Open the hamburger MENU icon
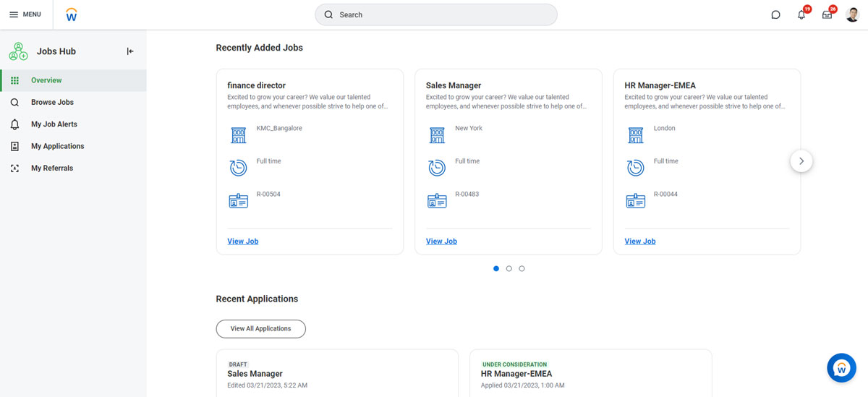This screenshot has width=868, height=397. click(x=14, y=14)
